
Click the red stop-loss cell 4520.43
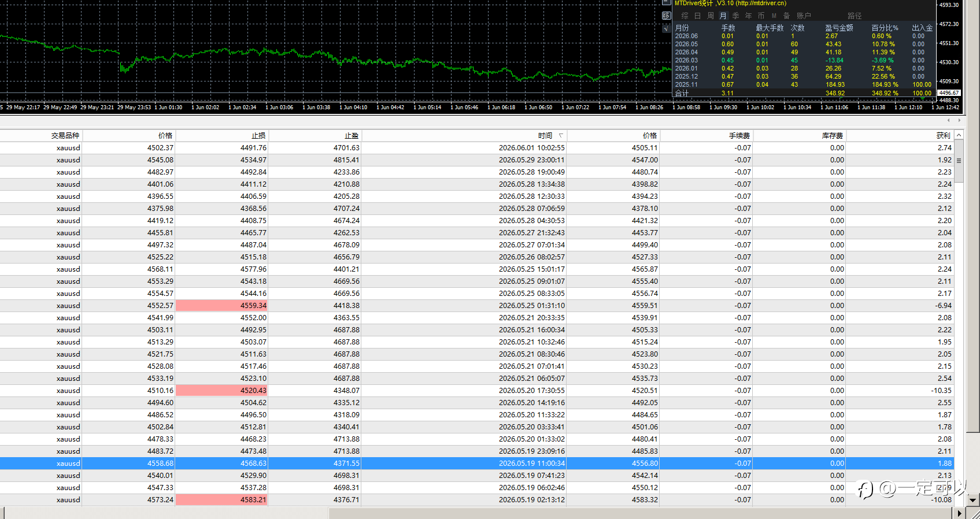click(222, 391)
